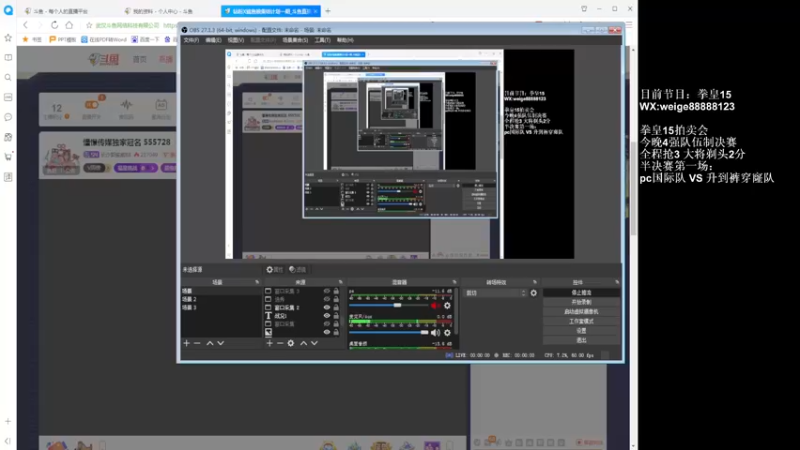
Task: Open OBS 工具(T) menu
Action: [322, 40]
